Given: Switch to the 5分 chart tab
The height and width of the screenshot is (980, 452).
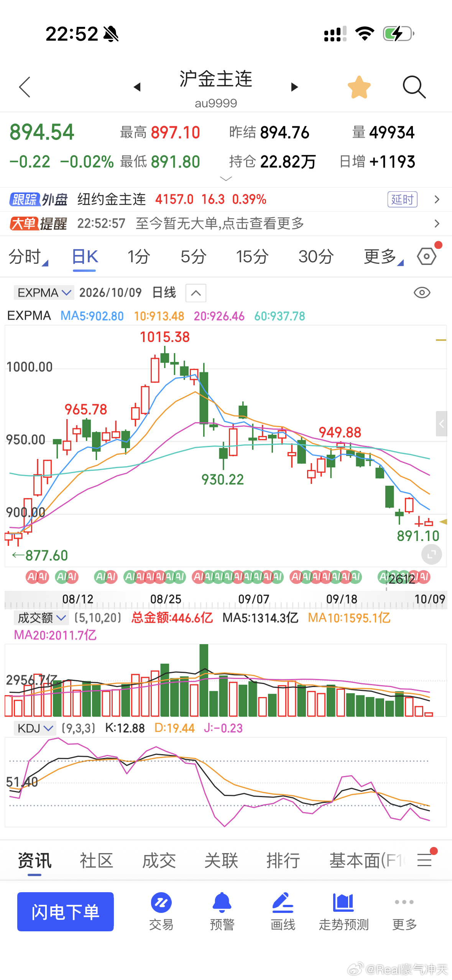Looking at the screenshot, I should [x=194, y=257].
